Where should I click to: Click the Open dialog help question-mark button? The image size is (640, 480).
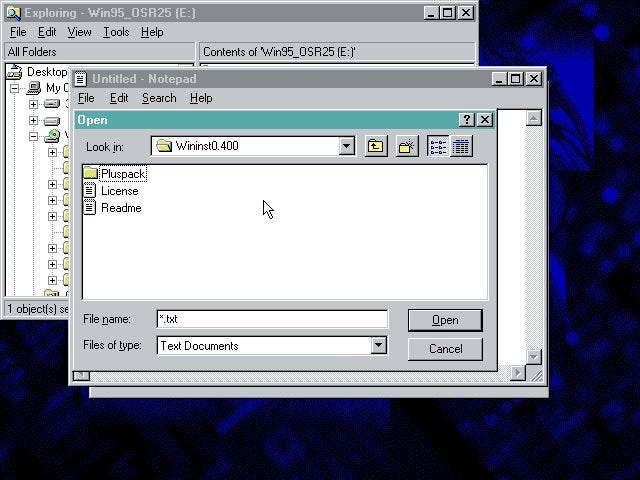(467, 120)
